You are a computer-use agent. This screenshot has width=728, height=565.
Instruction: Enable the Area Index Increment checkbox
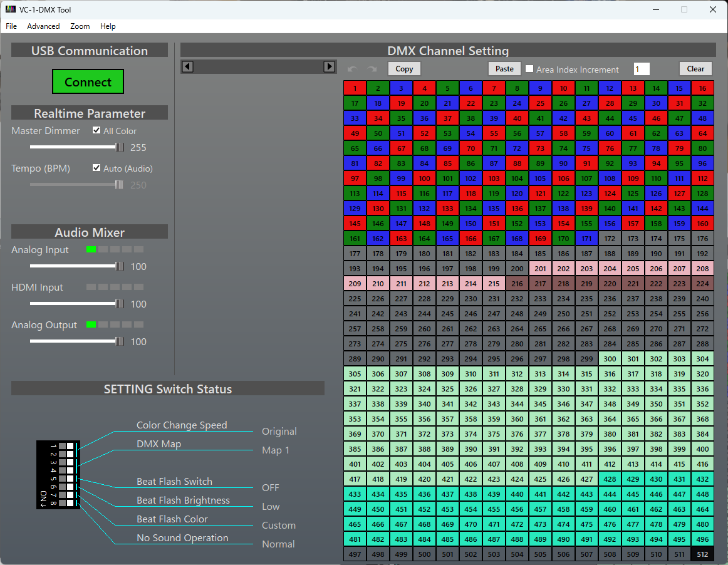point(529,68)
